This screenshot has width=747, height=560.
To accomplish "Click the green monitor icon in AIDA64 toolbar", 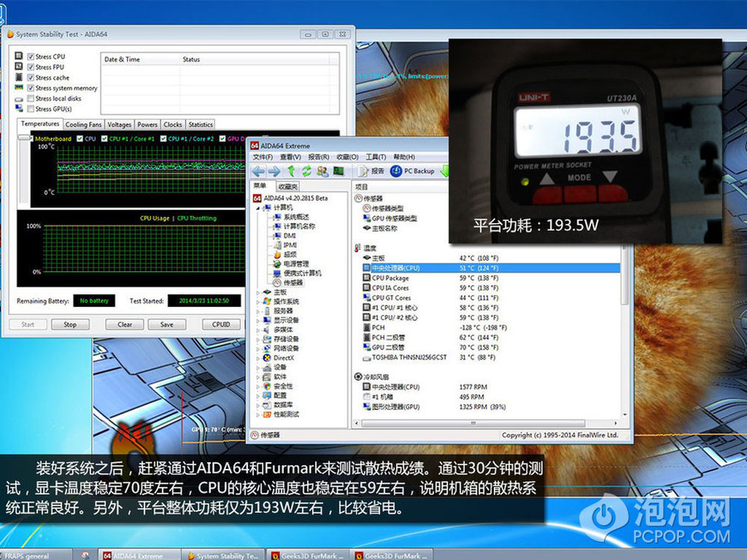I will 338,171.
